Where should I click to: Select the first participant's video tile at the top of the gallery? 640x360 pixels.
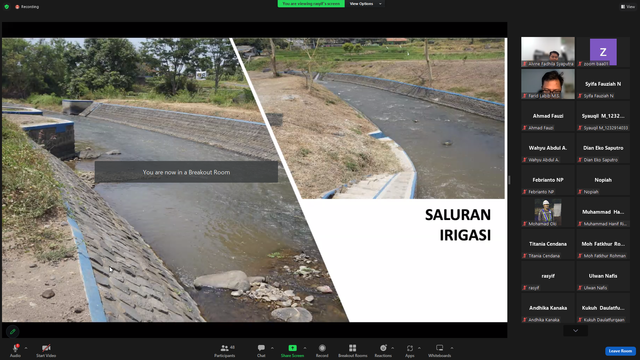pos(548,52)
